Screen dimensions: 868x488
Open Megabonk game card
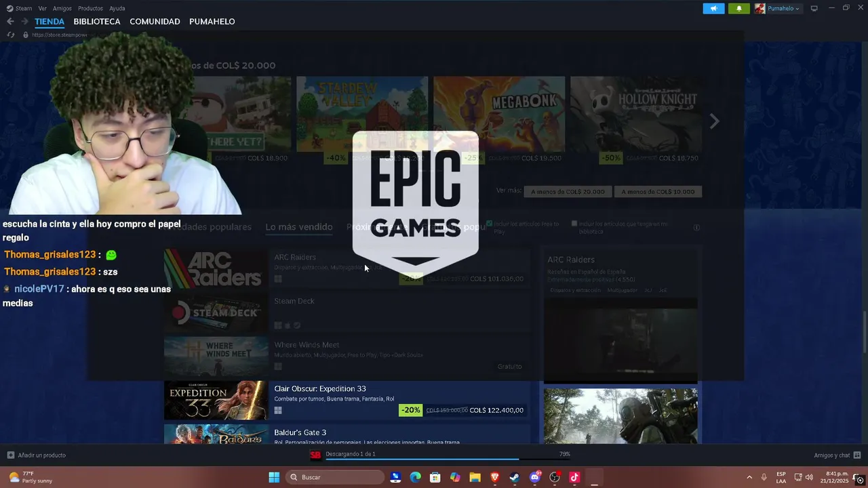(499, 120)
